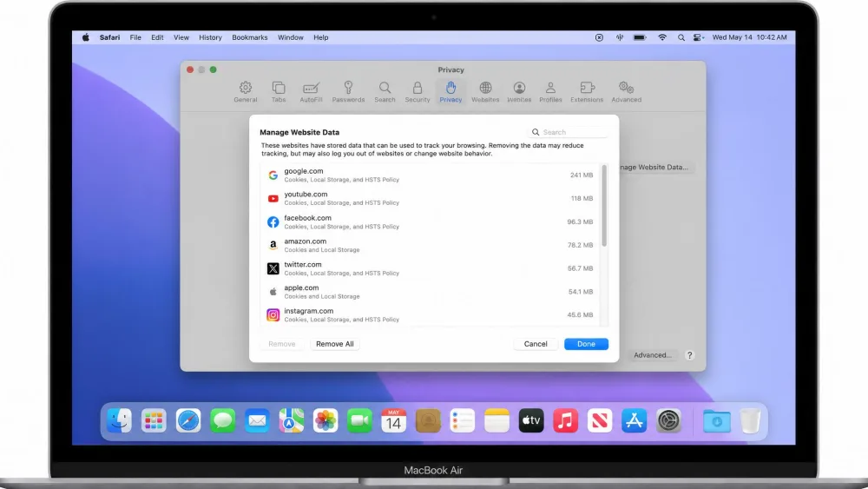This screenshot has width=868, height=489.
Task: Open Control Center in menu bar
Action: [x=699, y=37]
